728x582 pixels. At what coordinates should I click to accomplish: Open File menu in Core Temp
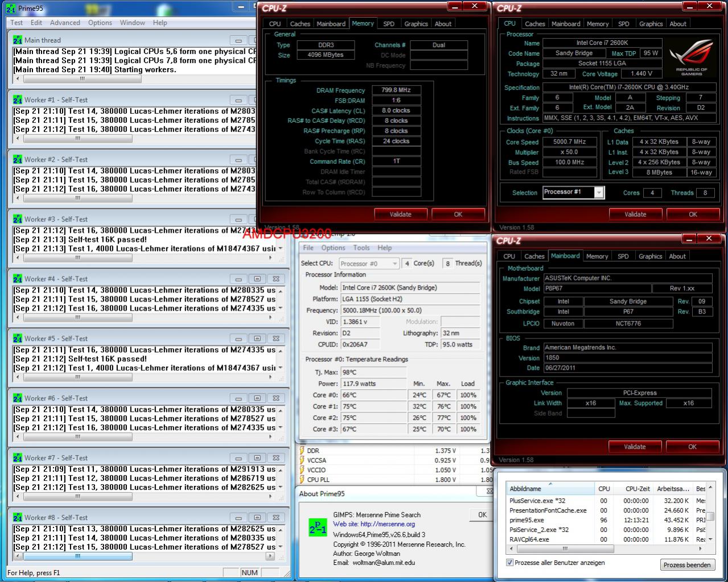308,247
